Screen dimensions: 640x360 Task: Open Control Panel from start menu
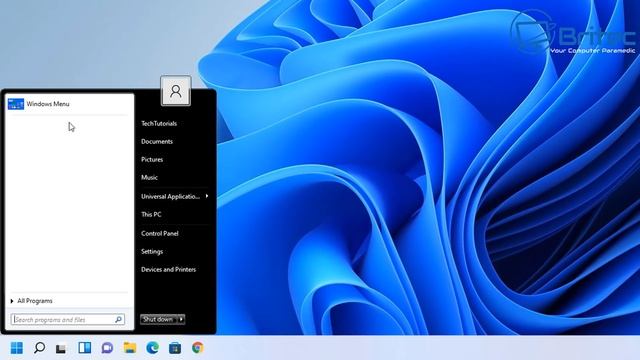coord(160,233)
